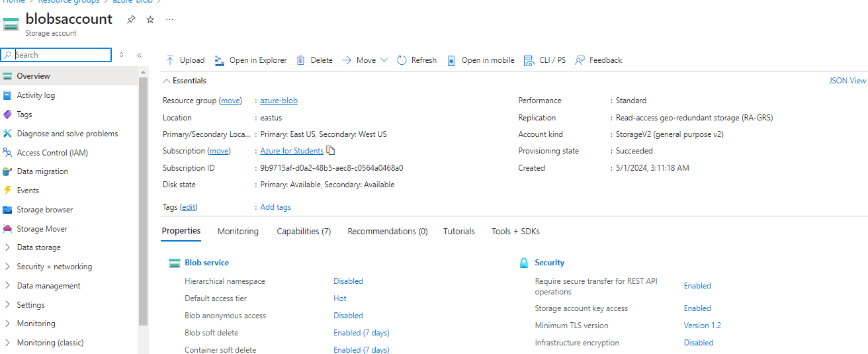This screenshot has height=354, width=868.
Task: Click the Storage browser icon in sidebar
Action: pyautogui.click(x=7, y=210)
